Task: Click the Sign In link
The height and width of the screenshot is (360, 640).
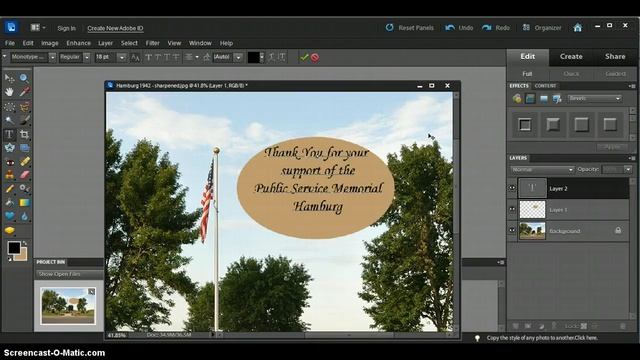Action: 67,28
